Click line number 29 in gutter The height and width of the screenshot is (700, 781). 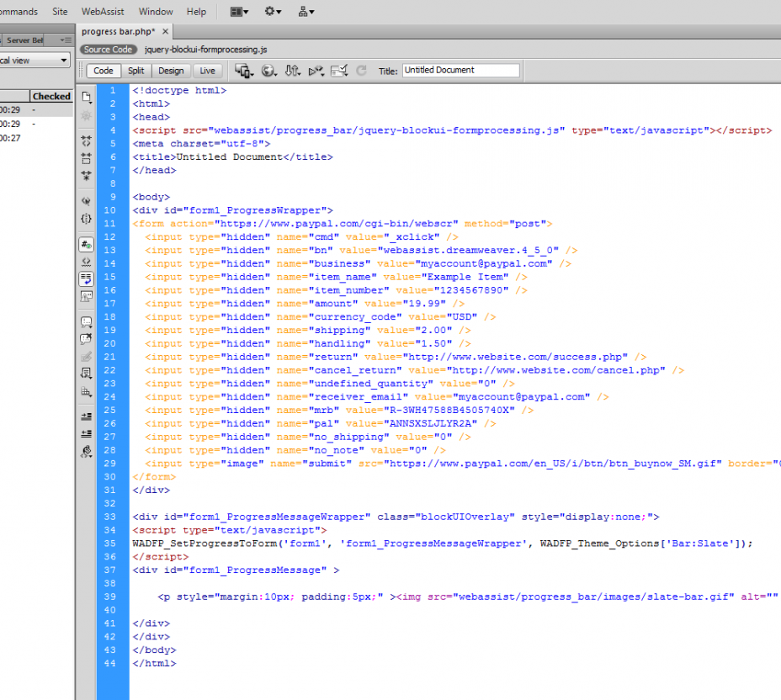point(110,464)
